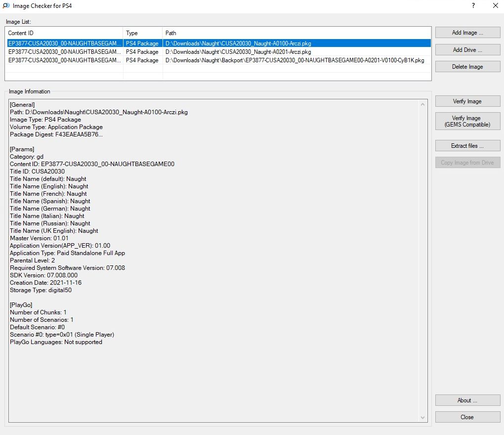This screenshot has width=504, height=435.
Task: Click the Type column header
Action: pos(143,33)
